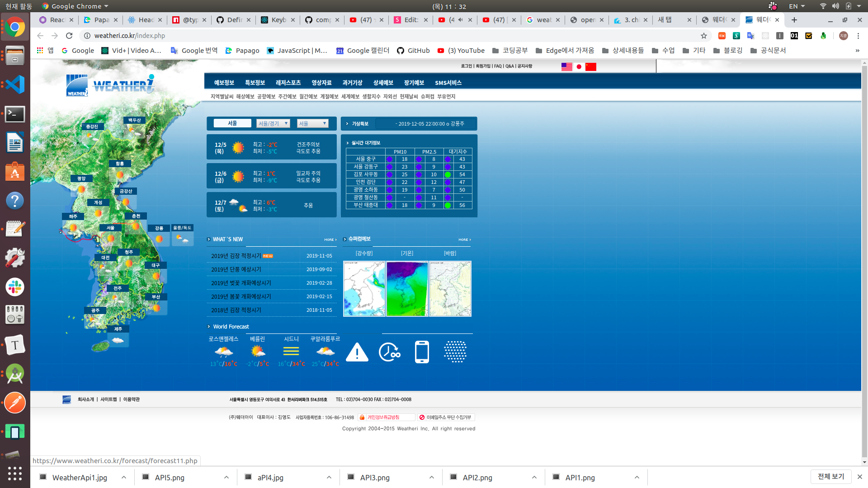The height and width of the screenshot is (488, 868).
Task: Bookmark page with the star icon
Action: click(x=703, y=36)
